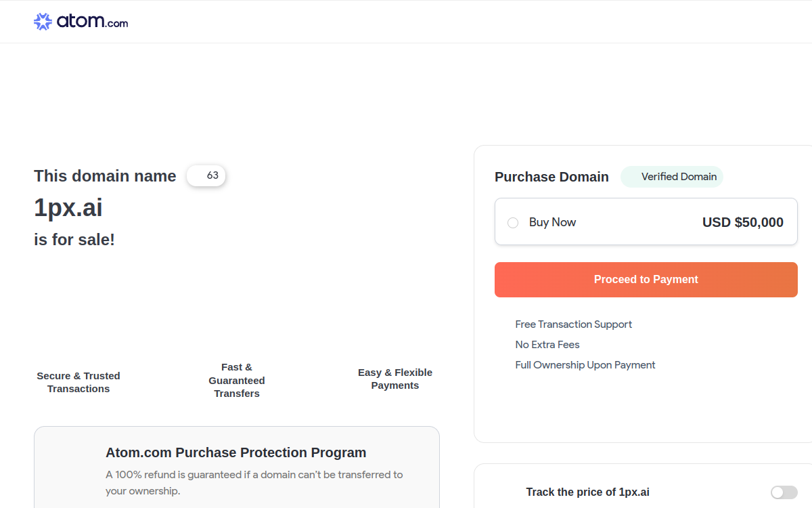812x508 pixels.
Task: Select the Buy Now radio button
Action: pyautogui.click(x=513, y=223)
